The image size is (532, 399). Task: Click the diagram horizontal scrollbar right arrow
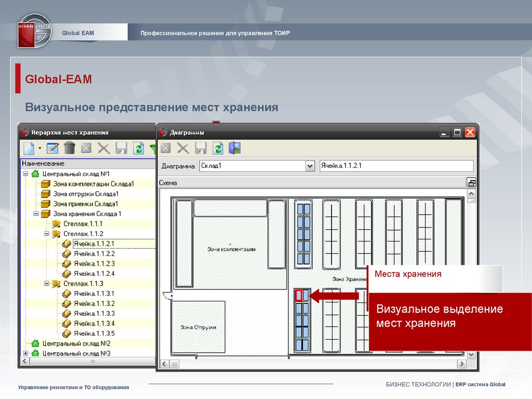click(x=461, y=364)
